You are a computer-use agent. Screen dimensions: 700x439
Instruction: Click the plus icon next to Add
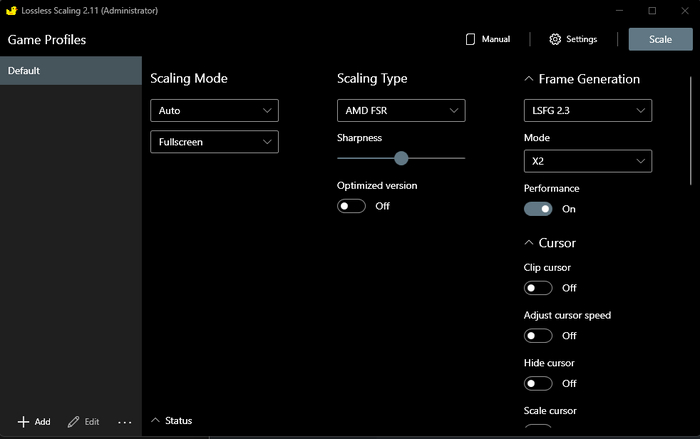point(23,422)
